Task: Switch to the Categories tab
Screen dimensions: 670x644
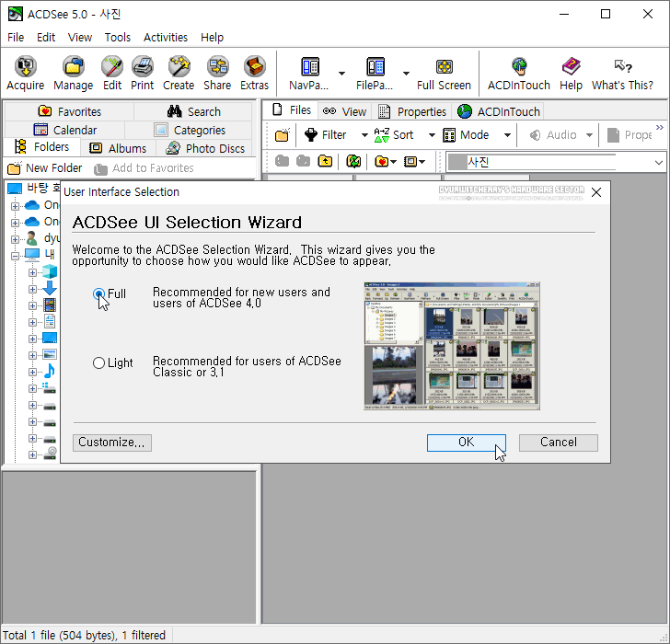Action: 190,130
